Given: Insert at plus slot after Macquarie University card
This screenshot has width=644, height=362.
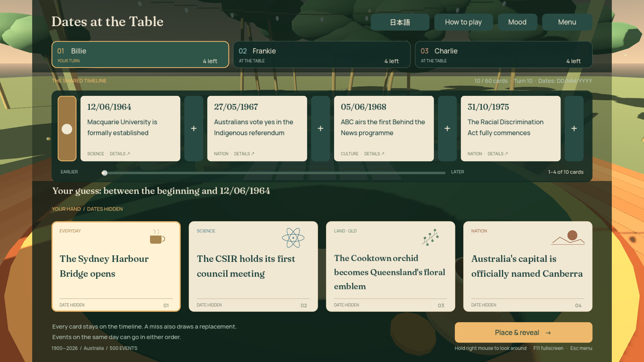Looking at the screenshot, I should pyautogui.click(x=194, y=128).
